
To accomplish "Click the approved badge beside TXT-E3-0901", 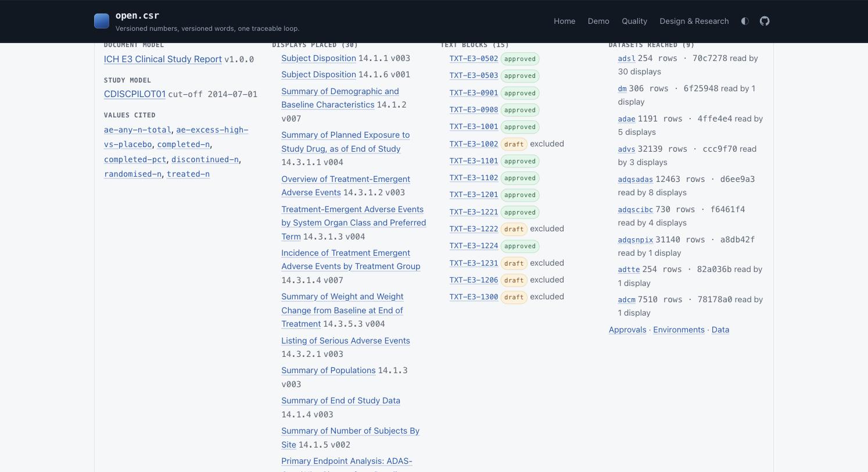I will tap(519, 93).
